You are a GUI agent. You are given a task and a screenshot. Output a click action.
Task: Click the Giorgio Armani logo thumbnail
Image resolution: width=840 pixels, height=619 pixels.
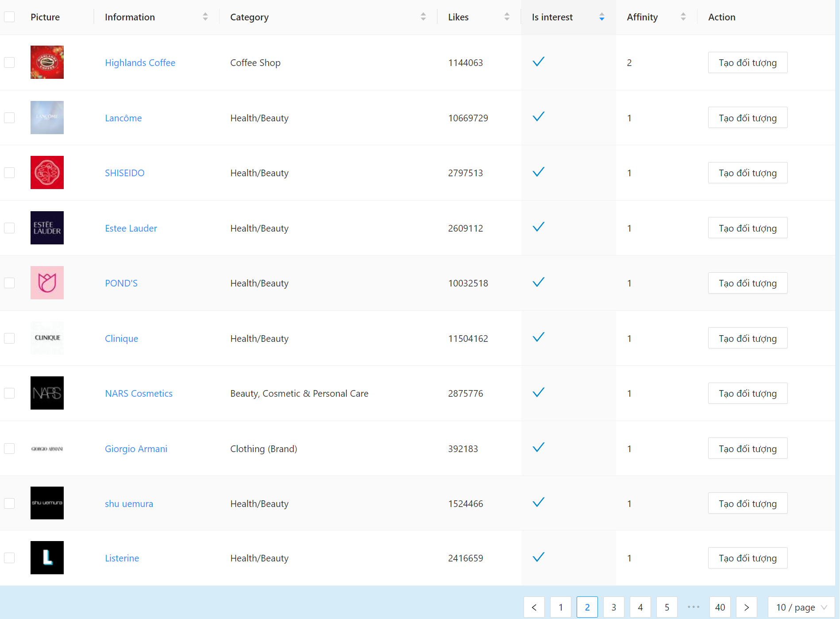point(47,449)
